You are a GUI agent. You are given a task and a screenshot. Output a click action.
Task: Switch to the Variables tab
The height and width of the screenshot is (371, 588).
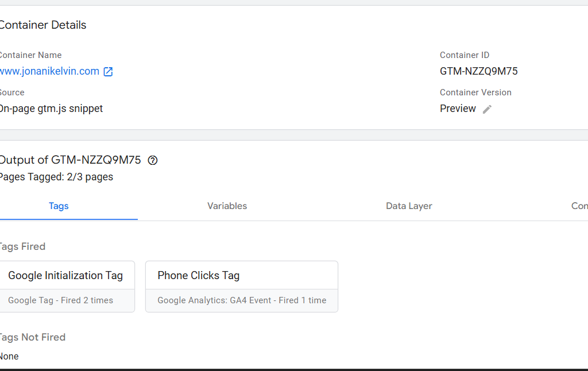[227, 206]
